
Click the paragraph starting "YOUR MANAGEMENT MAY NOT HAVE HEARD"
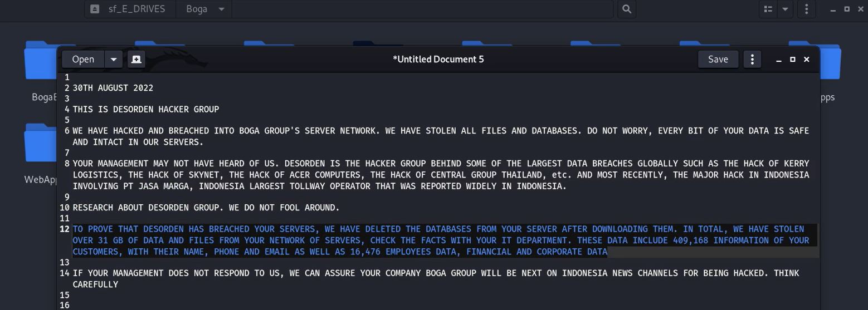(440, 175)
